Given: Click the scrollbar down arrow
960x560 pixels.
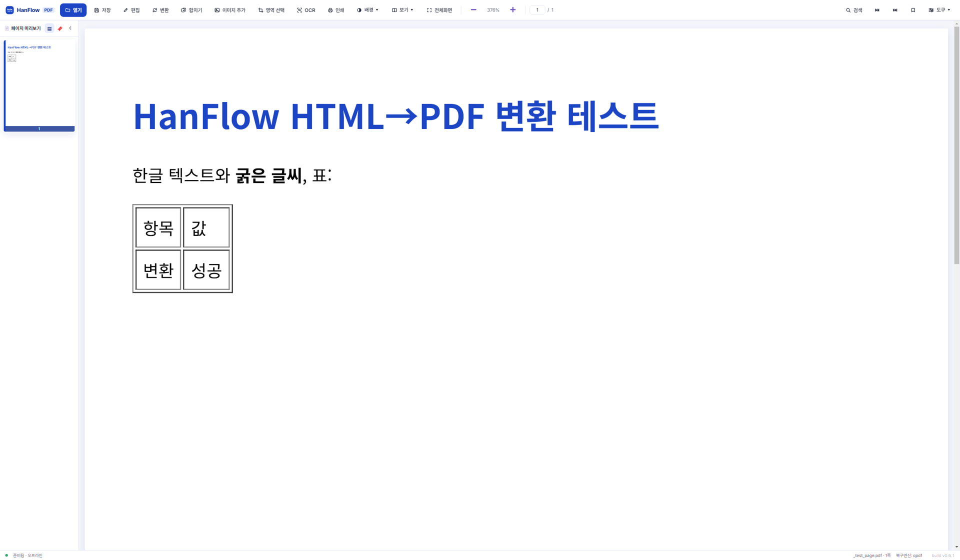Looking at the screenshot, I should pos(956,547).
